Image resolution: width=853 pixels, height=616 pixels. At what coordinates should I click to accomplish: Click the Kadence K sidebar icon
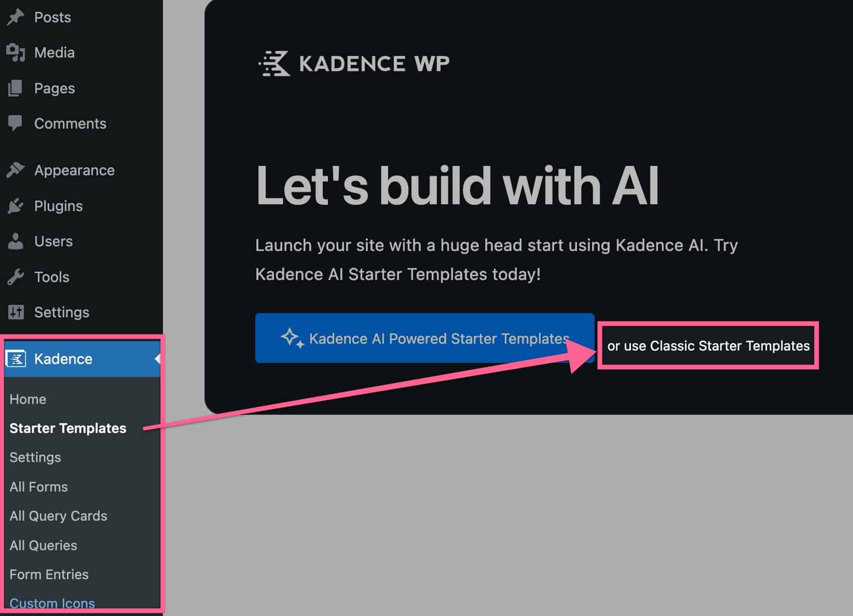(16, 358)
